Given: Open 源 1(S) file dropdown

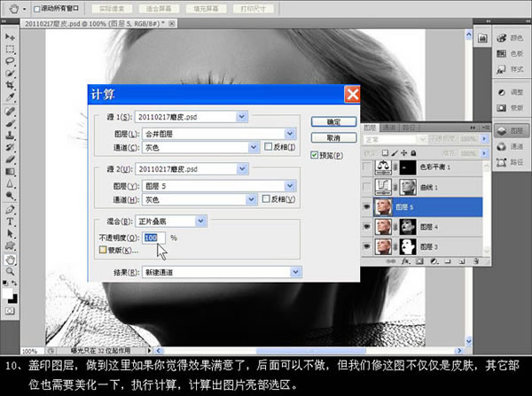Looking at the screenshot, I should tap(241, 117).
